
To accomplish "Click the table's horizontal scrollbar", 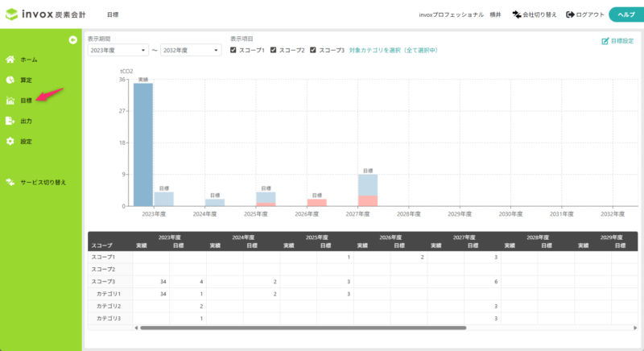I will click(x=302, y=328).
